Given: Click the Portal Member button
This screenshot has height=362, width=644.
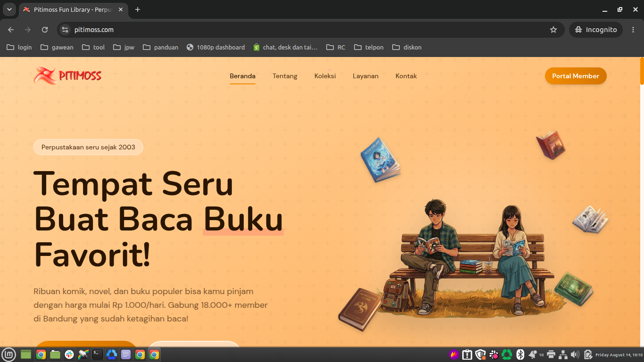Looking at the screenshot, I should click(576, 76).
